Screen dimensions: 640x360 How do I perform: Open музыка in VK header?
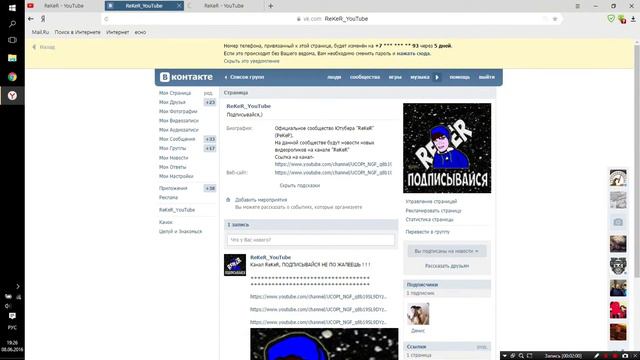420,77
